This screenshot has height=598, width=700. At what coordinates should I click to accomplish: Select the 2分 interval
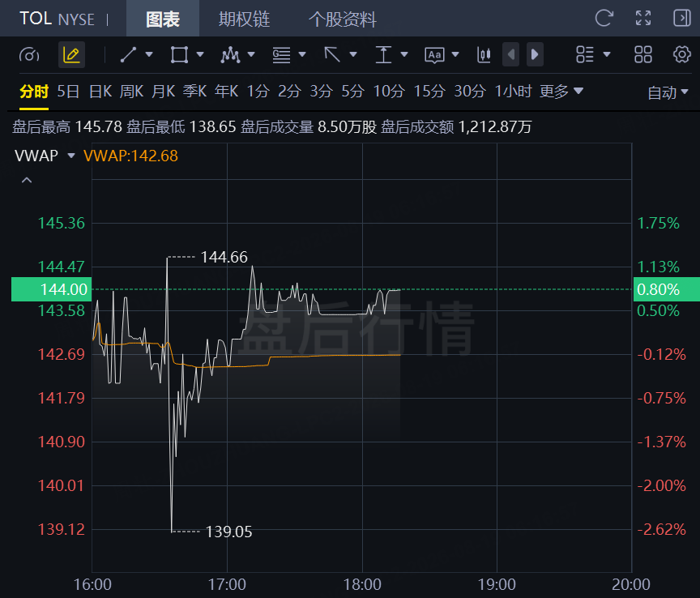(289, 92)
